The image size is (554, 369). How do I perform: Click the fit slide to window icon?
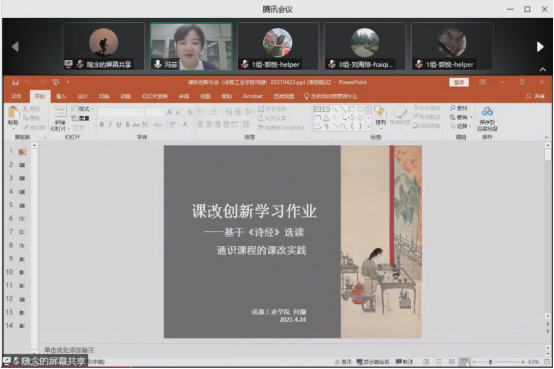pos(547,362)
